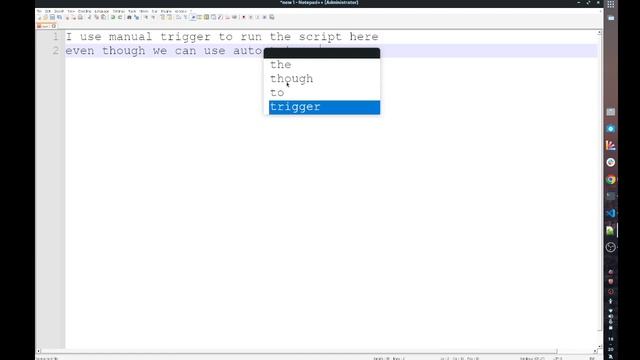640x360 pixels.
Task: Place cursor in line 2 after 'even though'
Action: click(x=146, y=51)
